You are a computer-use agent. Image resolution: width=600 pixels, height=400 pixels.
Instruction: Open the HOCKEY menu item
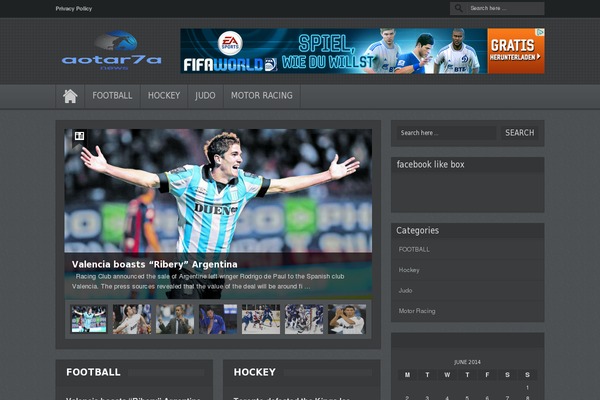[x=164, y=96]
